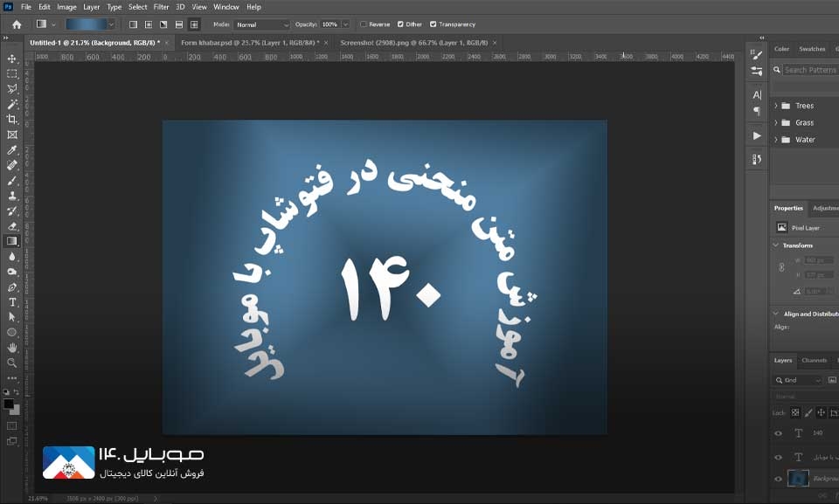This screenshot has height=504, width=839.
Task: Select the Crop tool
Action: click(x=11, y=120)
